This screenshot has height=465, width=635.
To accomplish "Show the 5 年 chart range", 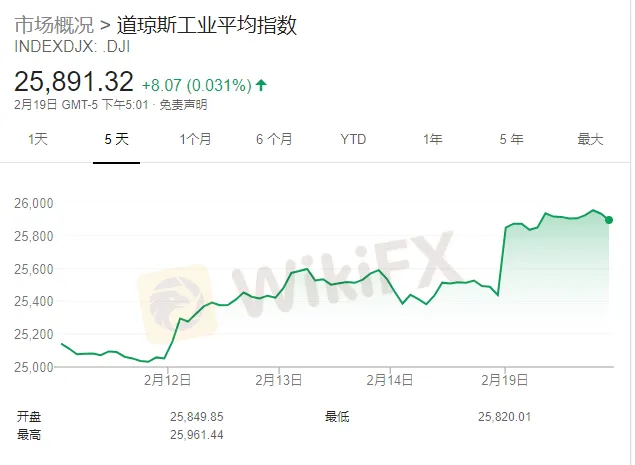I will coord(511,140).
